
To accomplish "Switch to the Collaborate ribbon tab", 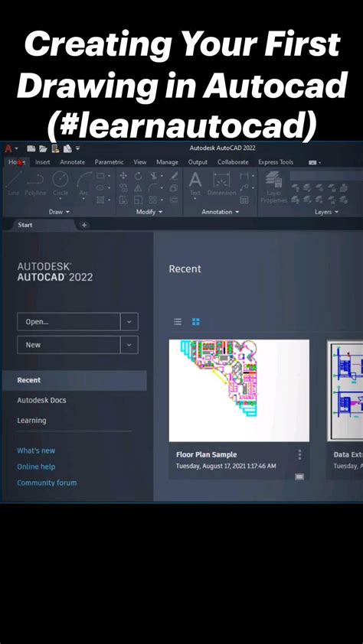I will point(233,162).
